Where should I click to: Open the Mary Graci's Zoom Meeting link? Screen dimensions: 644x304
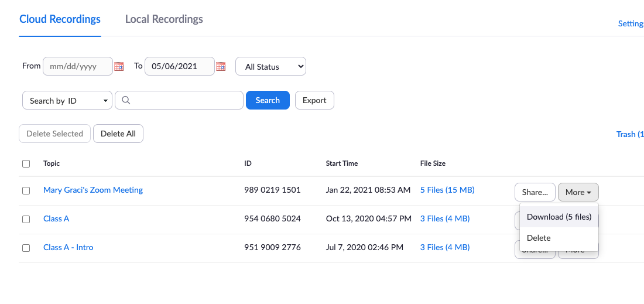click(x=93, y=190)
